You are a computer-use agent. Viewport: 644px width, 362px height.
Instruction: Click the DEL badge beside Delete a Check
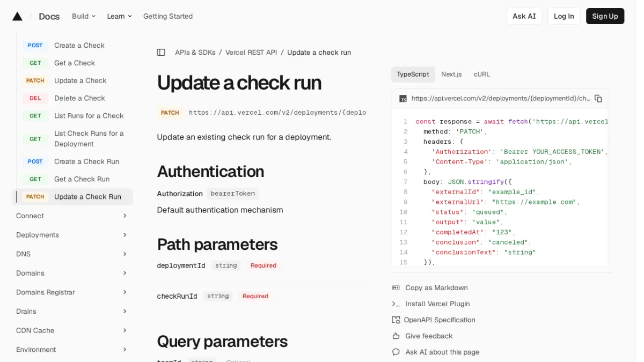click(x=35, y=98)
